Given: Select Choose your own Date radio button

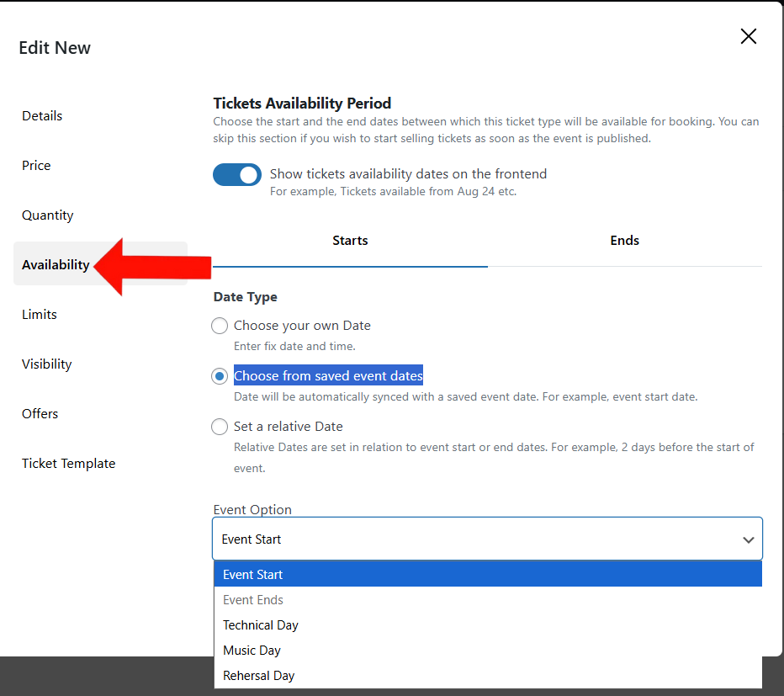Looking at the screenshot, I should pos(220,326).
